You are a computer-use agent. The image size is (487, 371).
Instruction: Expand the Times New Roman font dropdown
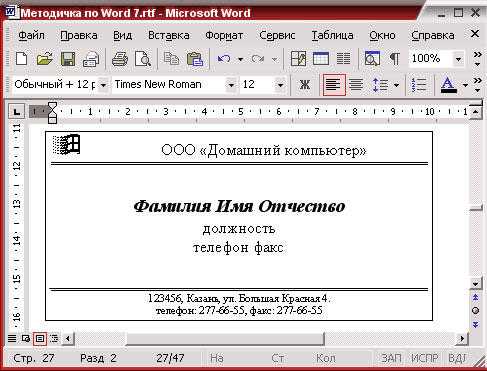(x=231, y=85)
